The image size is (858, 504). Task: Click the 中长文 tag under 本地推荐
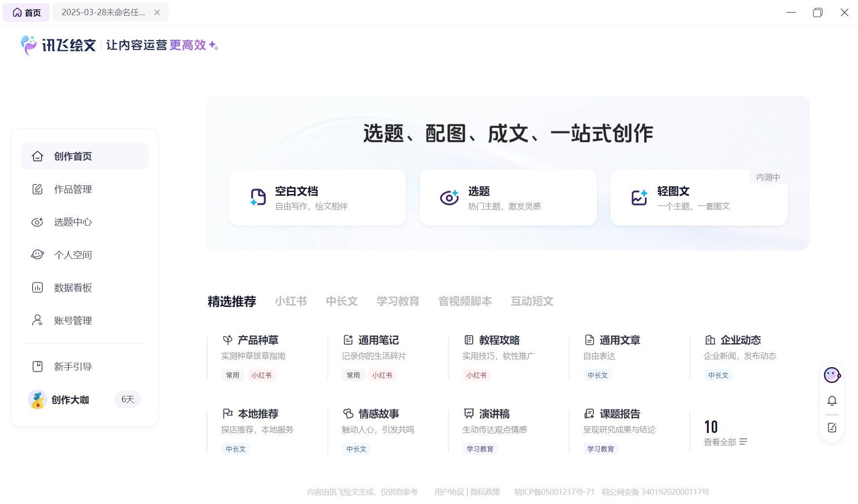click(236, 449)
